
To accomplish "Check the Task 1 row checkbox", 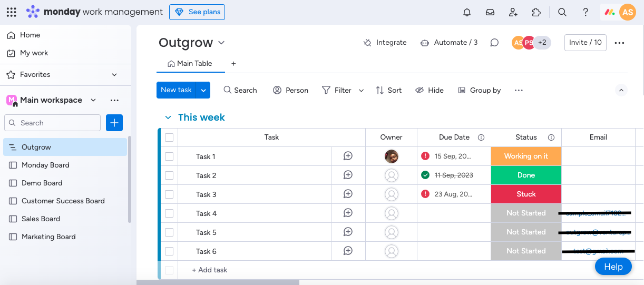I will (x=169, y=156).
